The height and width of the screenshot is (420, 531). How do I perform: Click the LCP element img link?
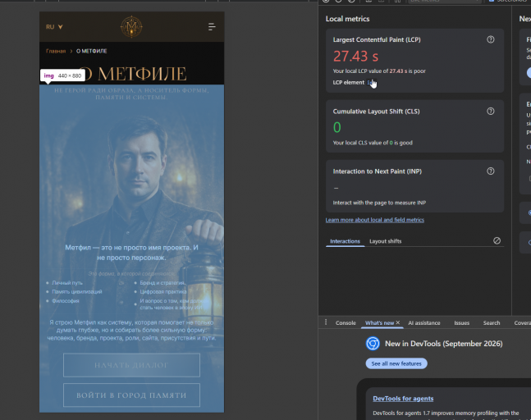click(x=370, y=82)
